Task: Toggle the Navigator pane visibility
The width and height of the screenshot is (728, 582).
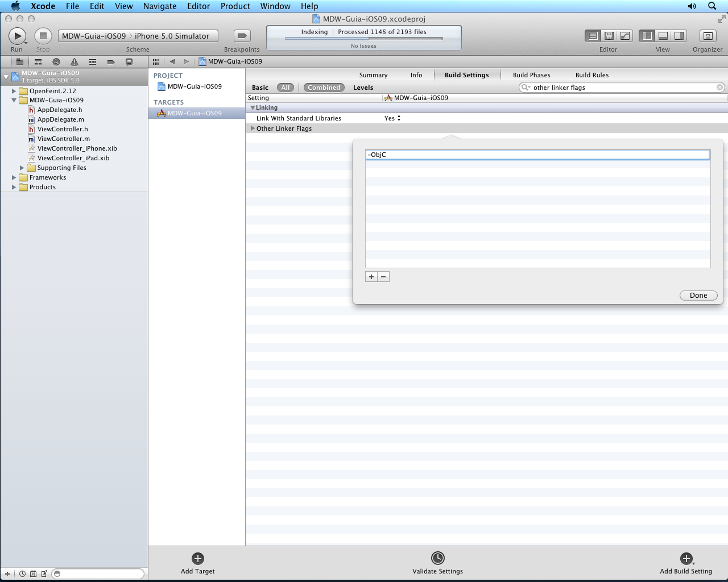Action: pos(647,36)
